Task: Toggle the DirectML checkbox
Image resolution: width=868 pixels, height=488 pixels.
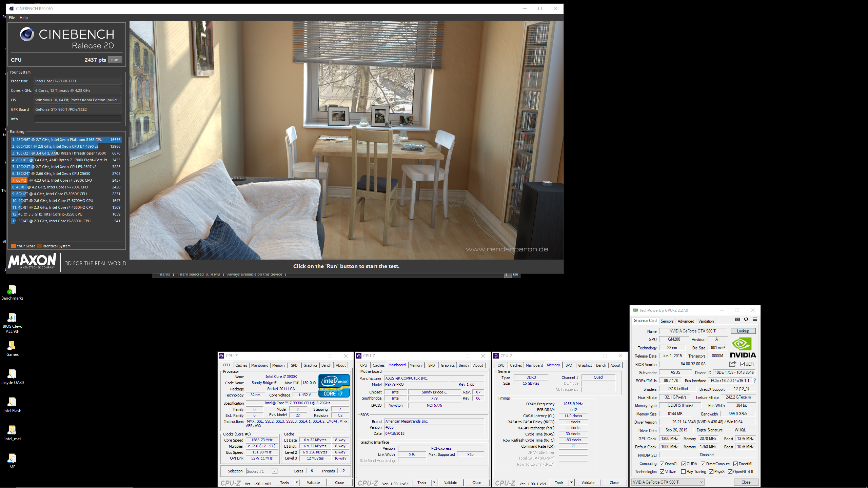Action: tap(735, 464)
